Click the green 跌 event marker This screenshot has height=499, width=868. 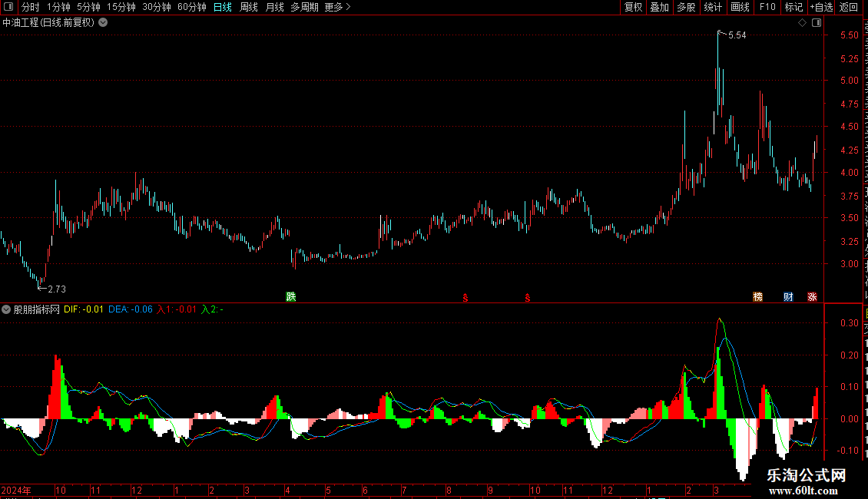pos(291,296)
